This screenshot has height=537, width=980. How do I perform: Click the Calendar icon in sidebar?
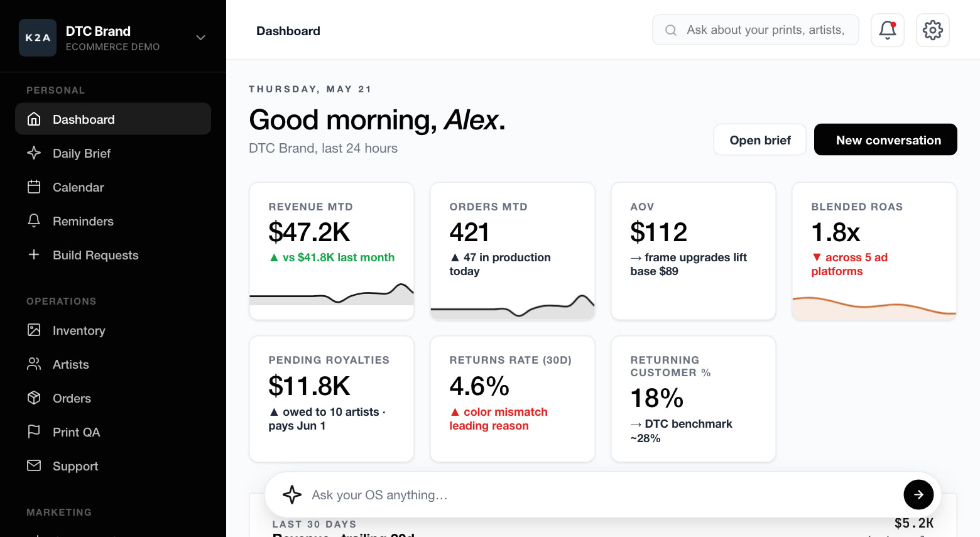pos(34,187)
